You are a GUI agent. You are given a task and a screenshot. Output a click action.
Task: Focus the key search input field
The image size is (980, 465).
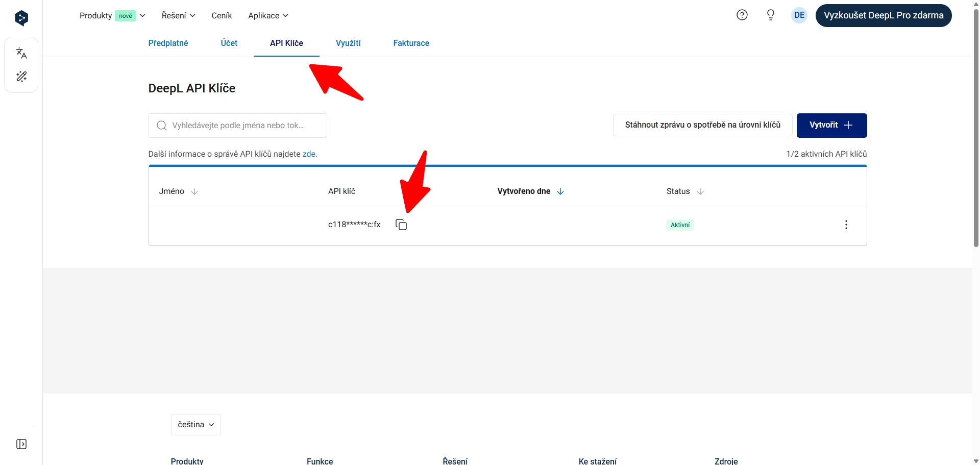(238, 126)
